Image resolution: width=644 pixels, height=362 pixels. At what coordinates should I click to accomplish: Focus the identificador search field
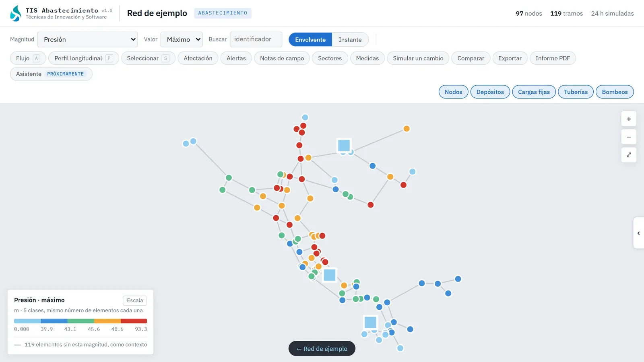click(x=256, y=39)
